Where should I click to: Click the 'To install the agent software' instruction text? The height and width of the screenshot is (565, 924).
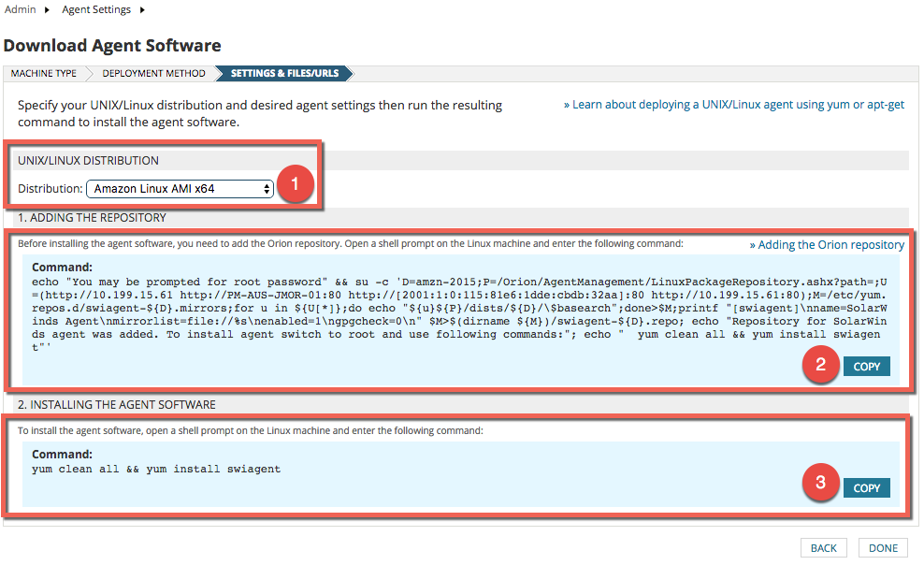[251, 430]
